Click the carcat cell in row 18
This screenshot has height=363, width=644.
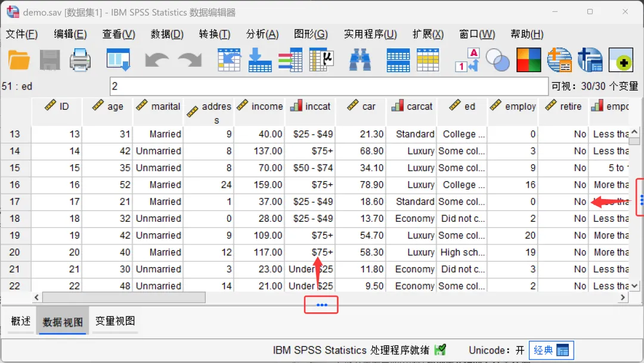(x=411, y=219)
